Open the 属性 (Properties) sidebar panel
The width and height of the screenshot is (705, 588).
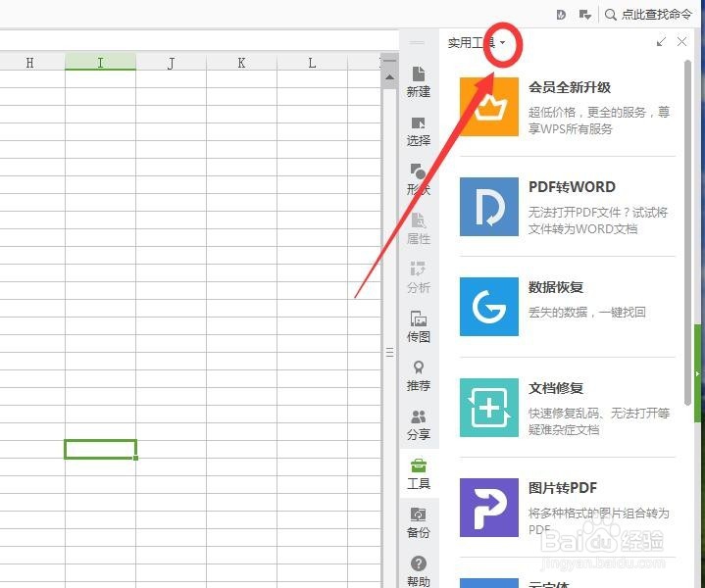click(419, 229)
